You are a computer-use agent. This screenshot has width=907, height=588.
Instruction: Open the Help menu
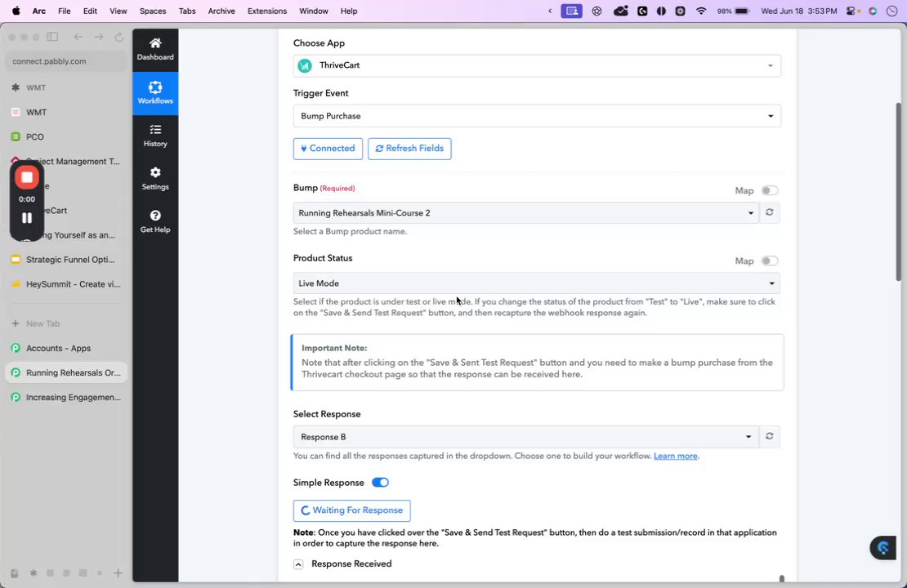tap(349, 11)
